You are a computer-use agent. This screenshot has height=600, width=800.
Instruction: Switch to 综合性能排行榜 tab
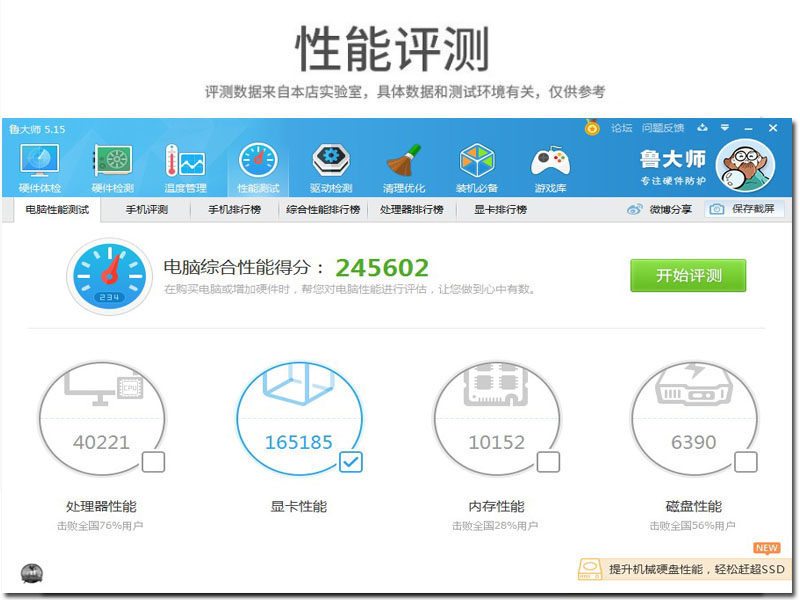coord(323,210)
